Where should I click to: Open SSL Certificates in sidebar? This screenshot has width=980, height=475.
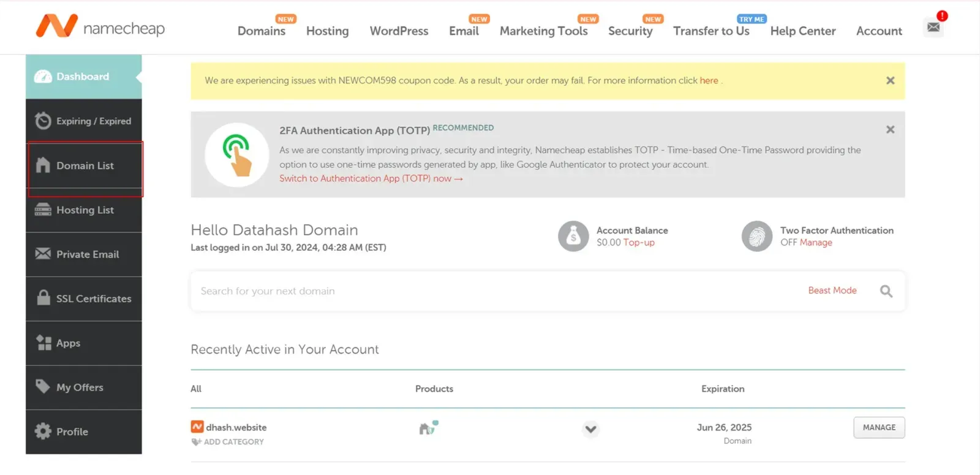click(x=84, y=298)
